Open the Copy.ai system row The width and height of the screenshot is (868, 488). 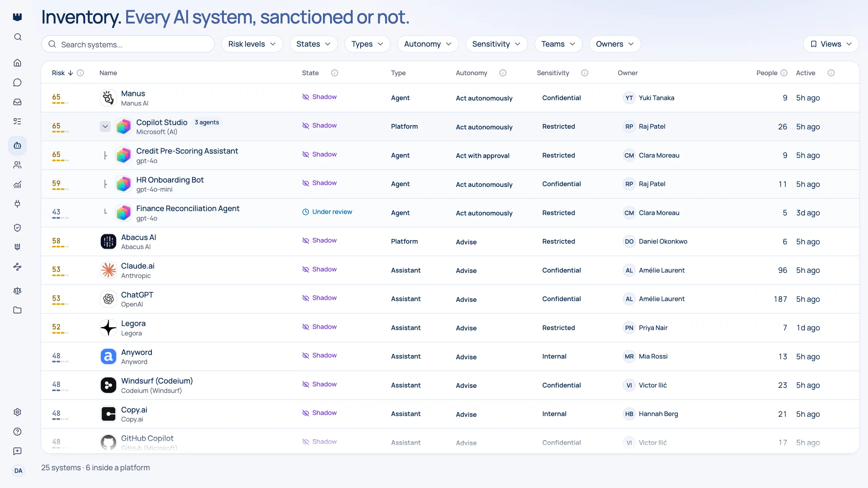coord(450,414)
